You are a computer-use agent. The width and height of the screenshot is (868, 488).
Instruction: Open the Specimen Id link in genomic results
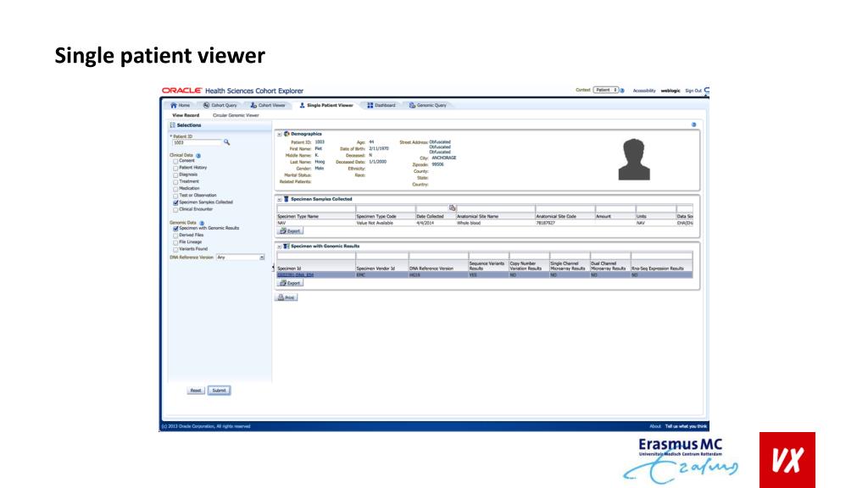[295, 275]
